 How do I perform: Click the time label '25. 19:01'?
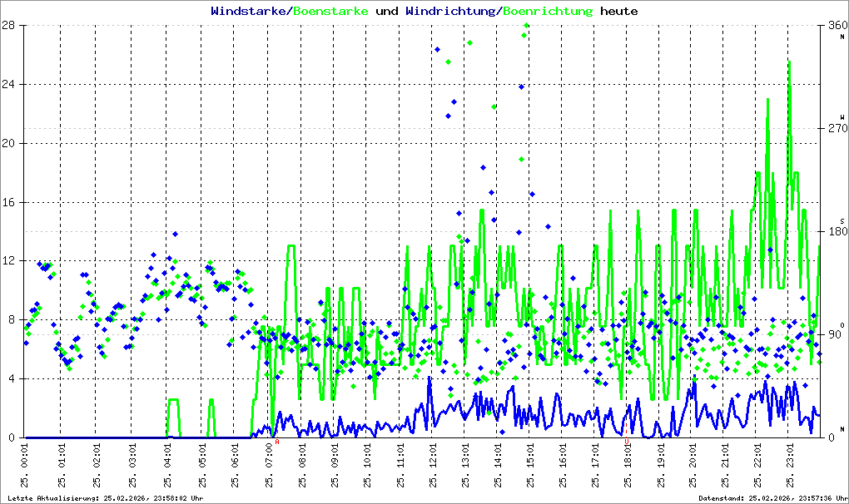pyautogui.click(x=661, y=466)
